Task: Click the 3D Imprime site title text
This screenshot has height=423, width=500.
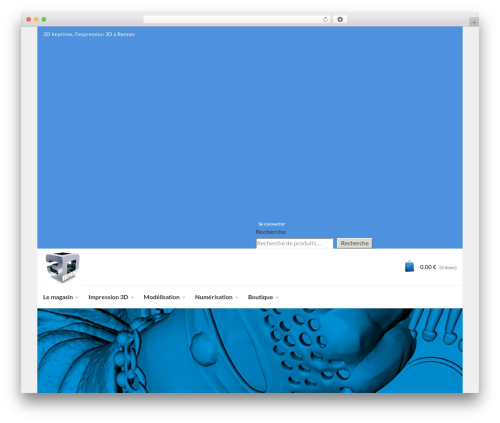Action: pyautogui.click(x=89, y=34)
